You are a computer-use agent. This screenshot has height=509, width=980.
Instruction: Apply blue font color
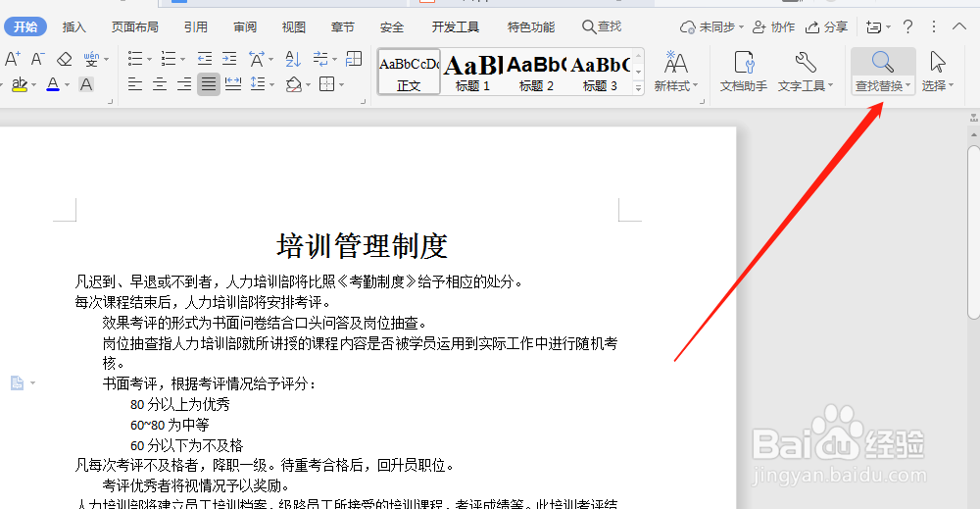pos(53,84)
